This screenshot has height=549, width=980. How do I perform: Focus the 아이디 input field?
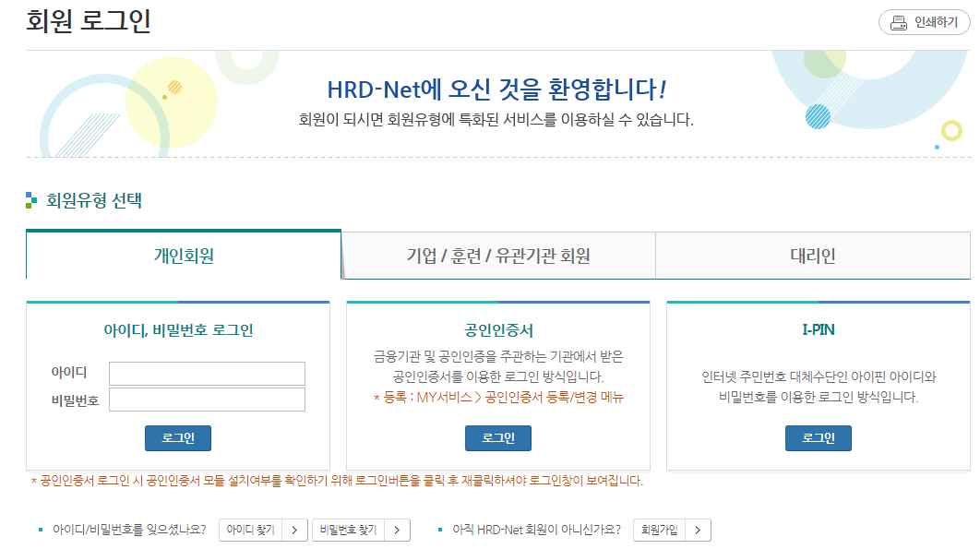point(207,374)
